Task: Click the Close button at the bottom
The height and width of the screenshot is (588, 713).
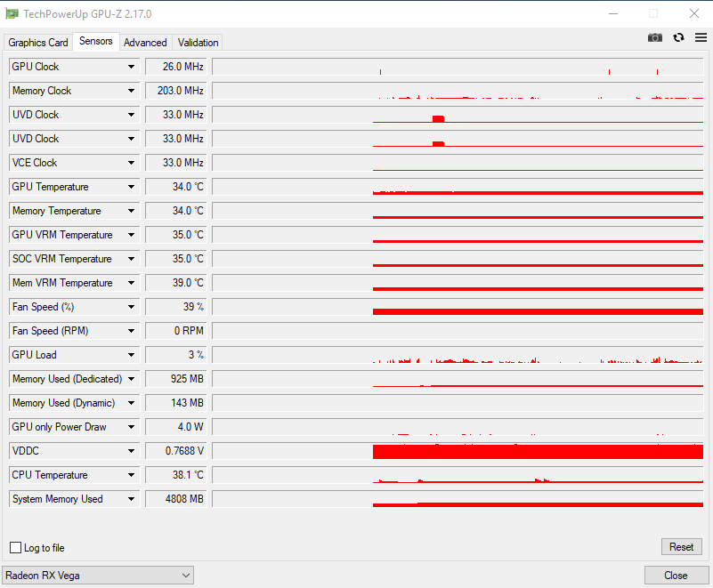Action: (x=676, y=576)
